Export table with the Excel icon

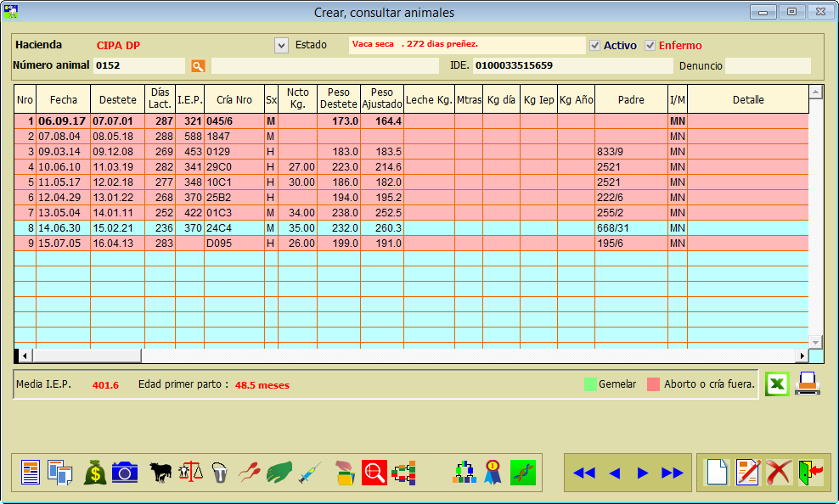[776, 384]
